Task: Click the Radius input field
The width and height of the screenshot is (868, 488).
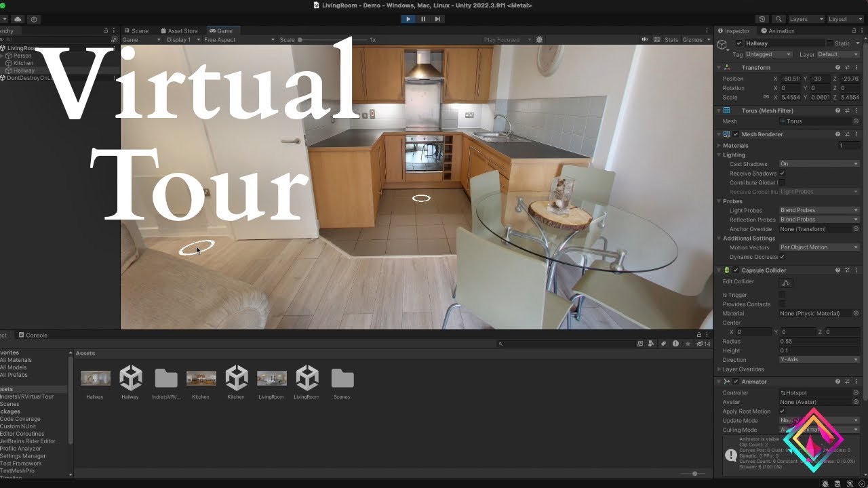Action: click(819, 342)
